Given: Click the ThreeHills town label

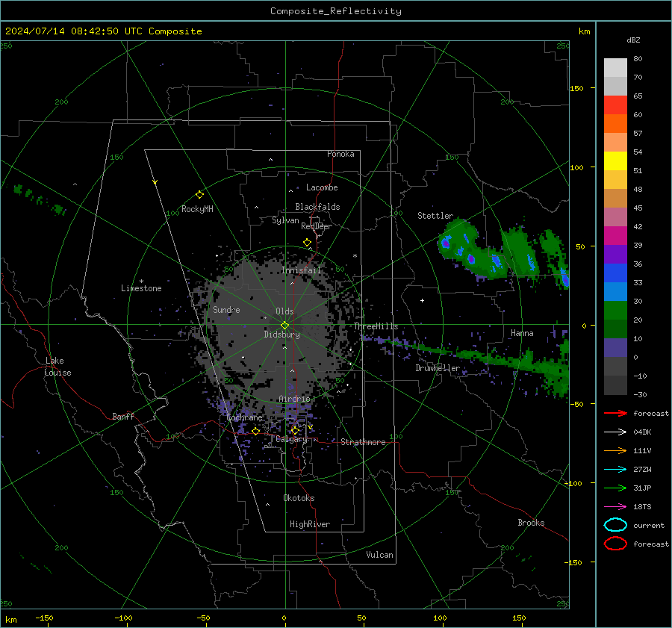Looking at the screenshot, I should 376,326.
